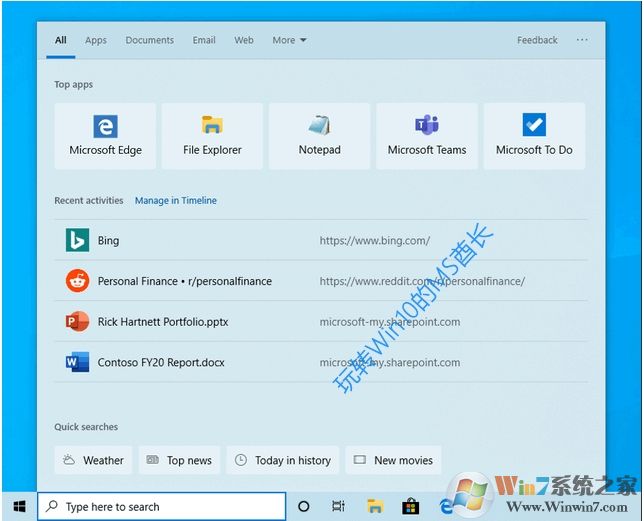Open the Bing recent activity row

(321, 240)
